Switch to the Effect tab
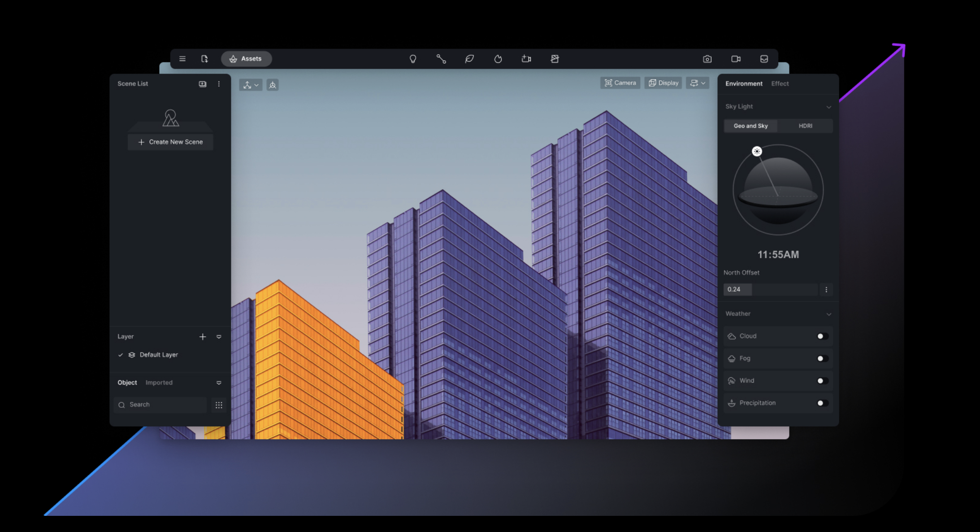The image size is (980, 532). [x=780, y=83]
